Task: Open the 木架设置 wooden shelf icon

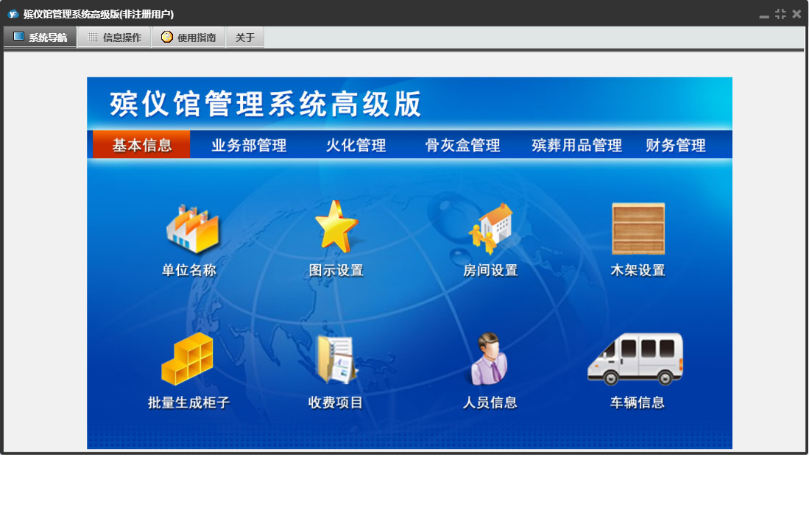Action: click(x=638, y=228)
